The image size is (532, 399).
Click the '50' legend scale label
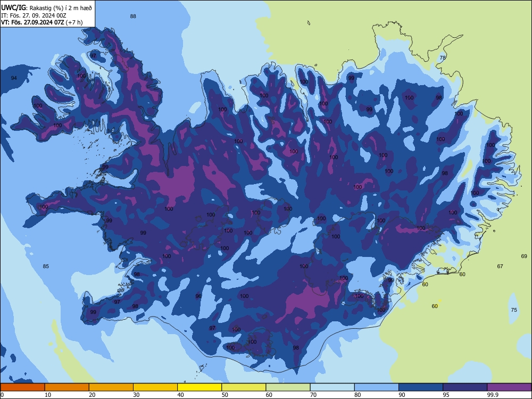click(x=225, y=395)
